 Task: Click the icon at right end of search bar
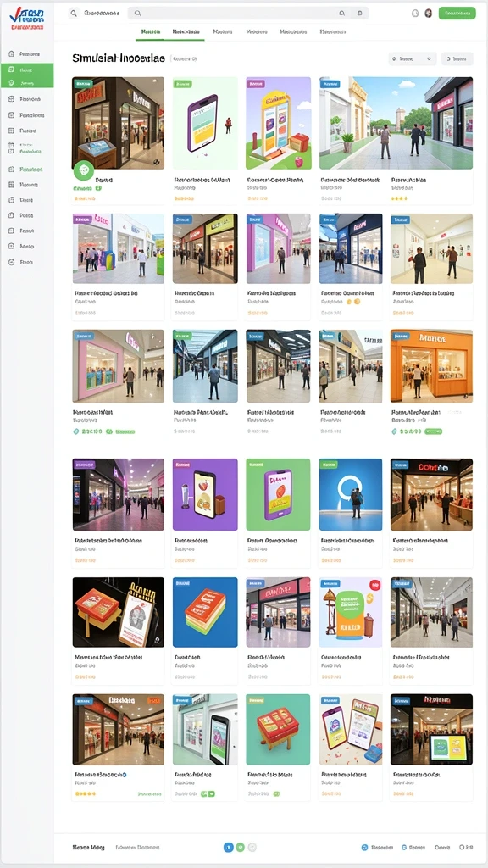(360, 14)
